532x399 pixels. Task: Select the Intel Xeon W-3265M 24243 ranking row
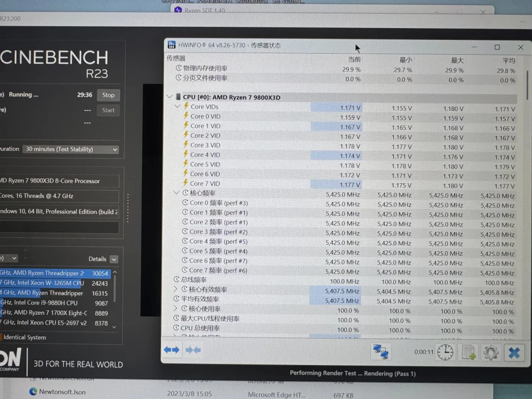click(x=55, y=283)
